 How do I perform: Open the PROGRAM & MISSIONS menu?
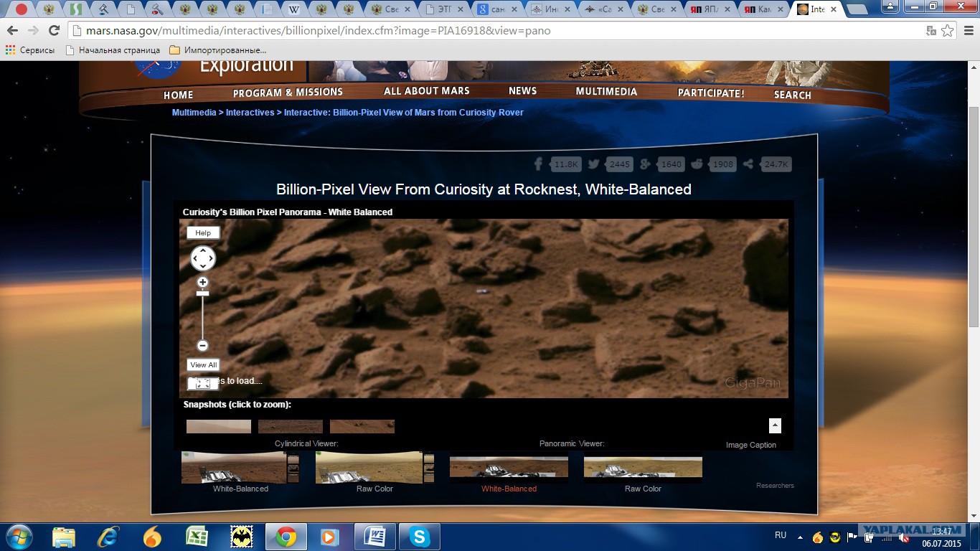point(288,93)
